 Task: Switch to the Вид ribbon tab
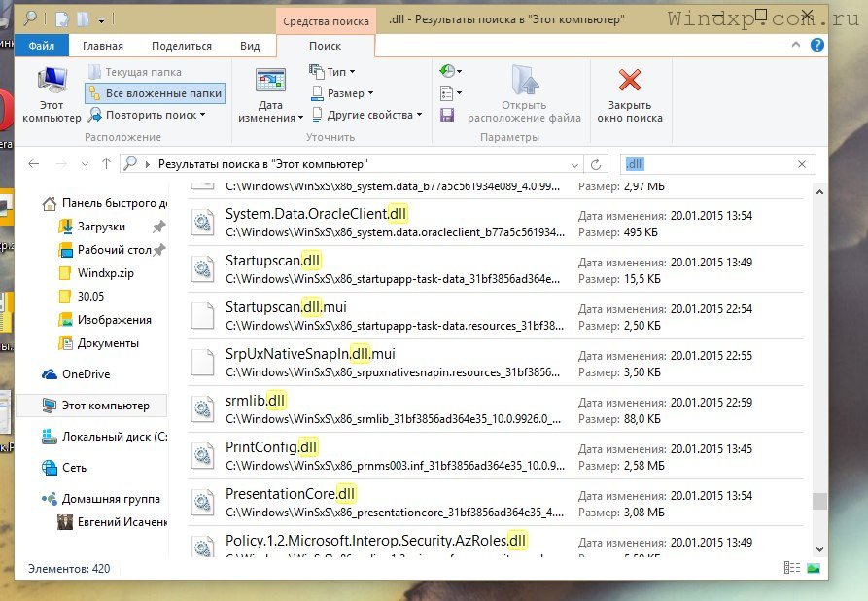tap(250, 46)
